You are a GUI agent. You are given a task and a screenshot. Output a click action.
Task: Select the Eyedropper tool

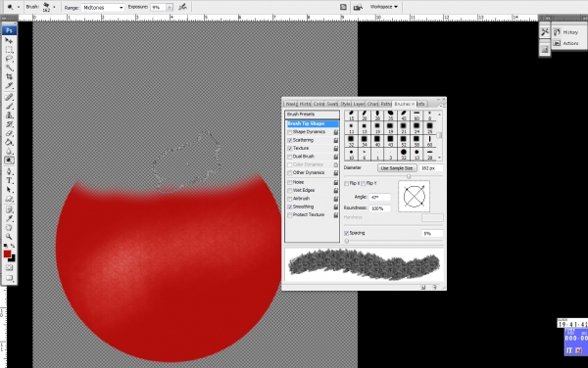click(9, 218)
